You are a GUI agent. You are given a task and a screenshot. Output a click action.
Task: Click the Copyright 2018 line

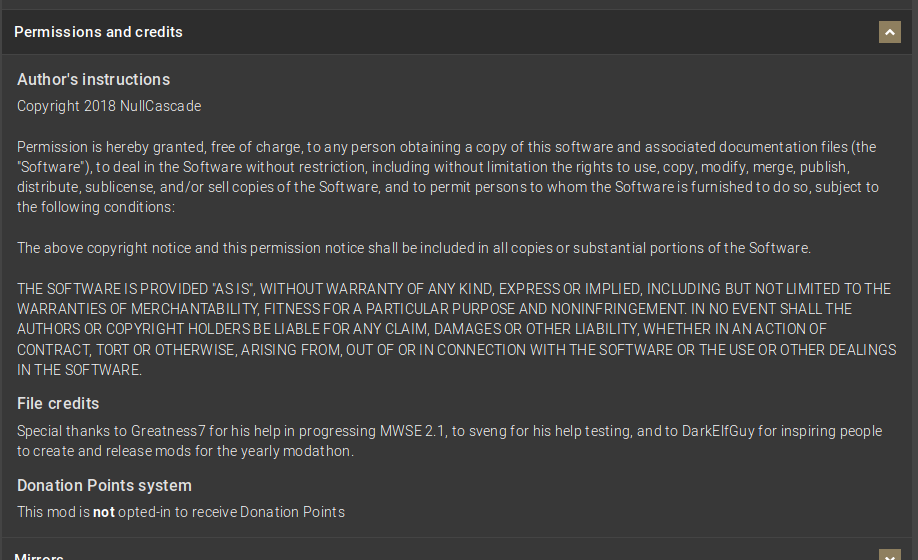(109, 106)
